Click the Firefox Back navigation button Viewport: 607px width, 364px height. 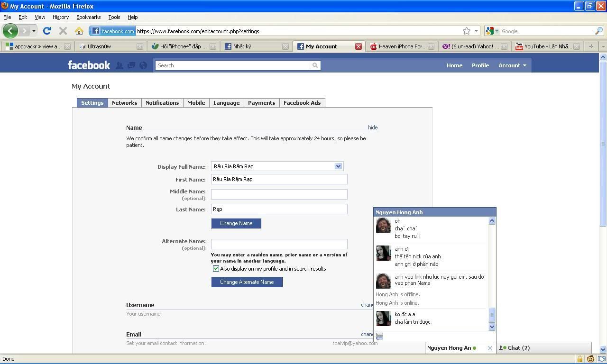click(x=10, y=31)
